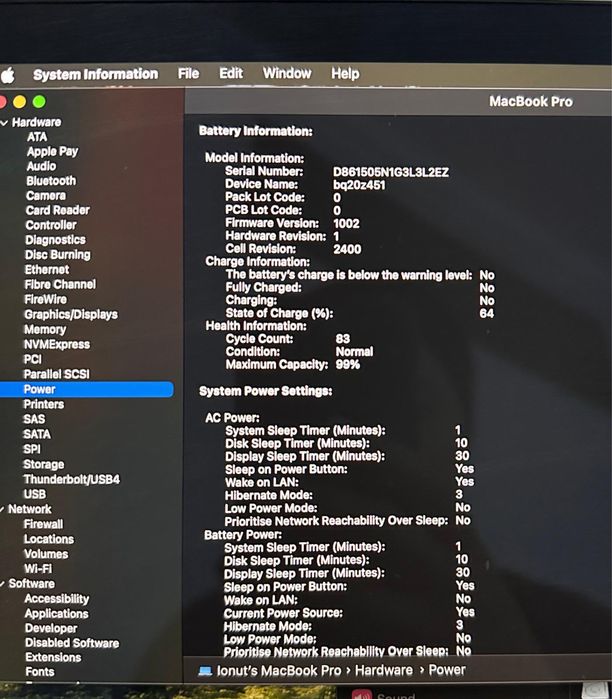Image resolution: width=612 pixels, height=699 pixels.
Task: Select Memory in the sidebar
Action: tap(45, 329)
